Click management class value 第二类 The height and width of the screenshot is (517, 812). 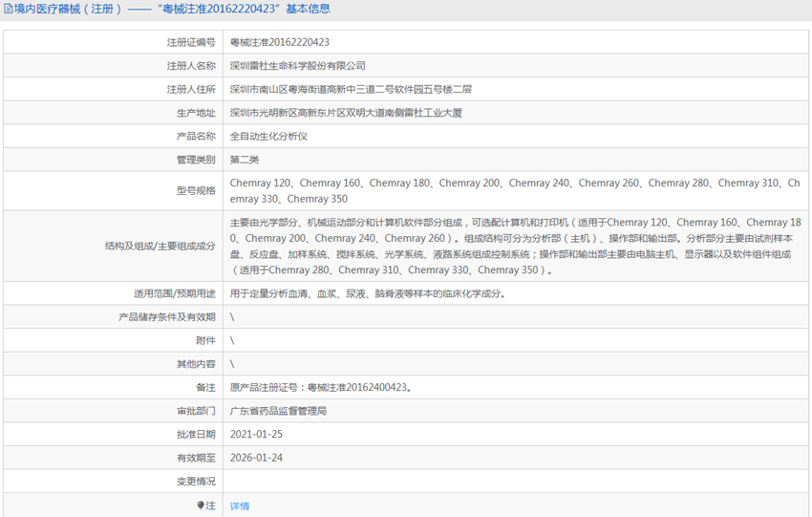(x=245, y=160)
